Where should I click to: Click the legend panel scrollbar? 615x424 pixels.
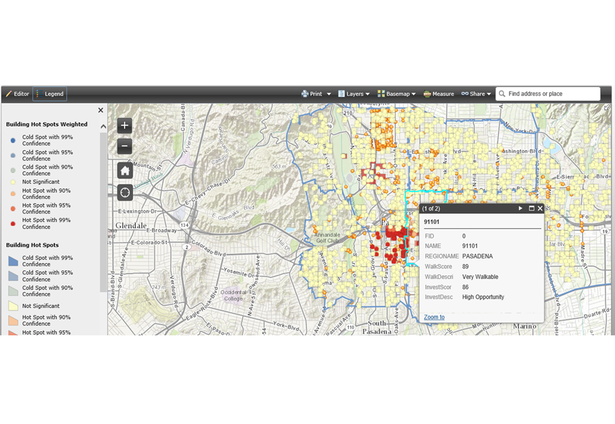tap(103, 212)
